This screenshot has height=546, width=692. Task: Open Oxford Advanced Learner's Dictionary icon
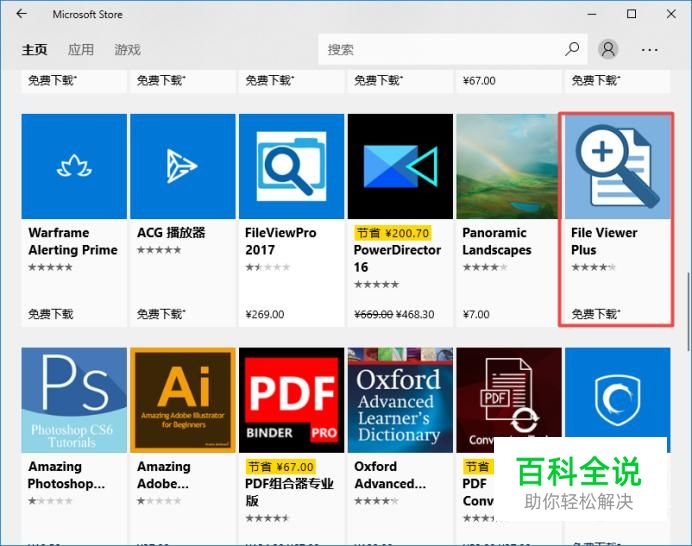(x=400, y=400)
